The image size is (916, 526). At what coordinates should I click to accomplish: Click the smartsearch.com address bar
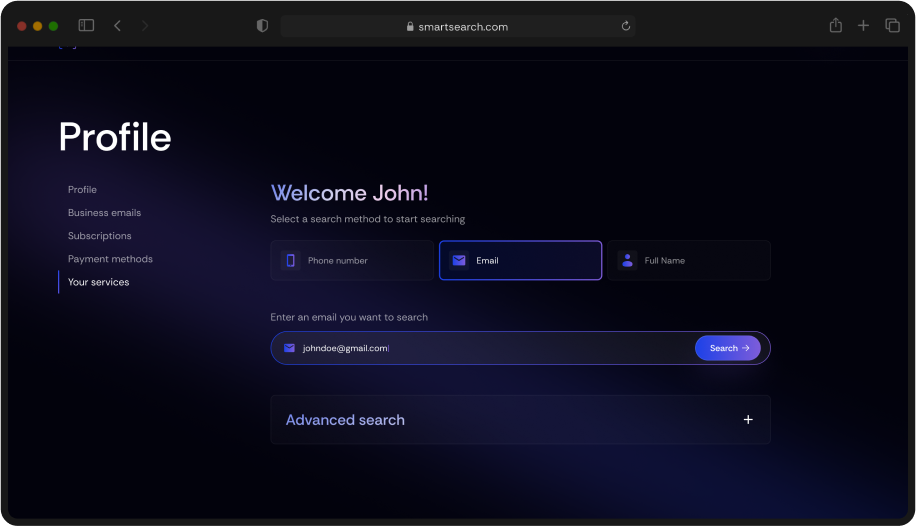(x=458, y=26)
